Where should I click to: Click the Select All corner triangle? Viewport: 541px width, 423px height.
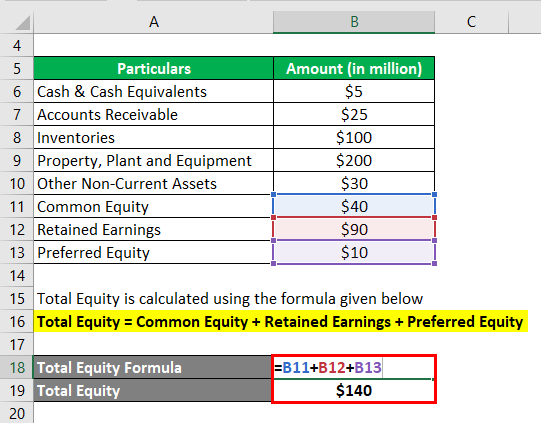click(23, 22)
